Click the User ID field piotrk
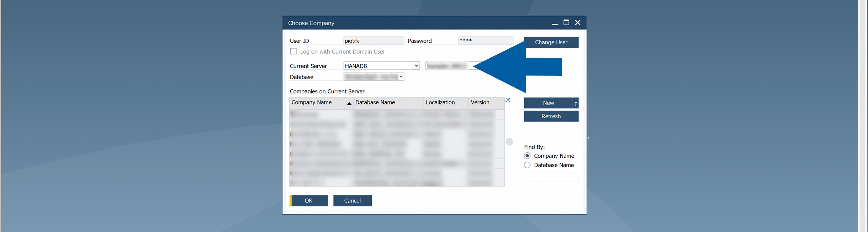Screen dimensions: 868x232 click(374, 41)
